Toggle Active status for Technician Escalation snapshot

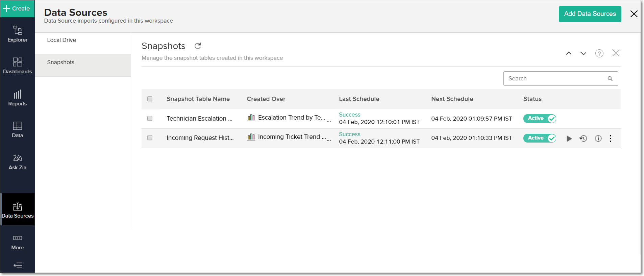(x=540, y=119)
